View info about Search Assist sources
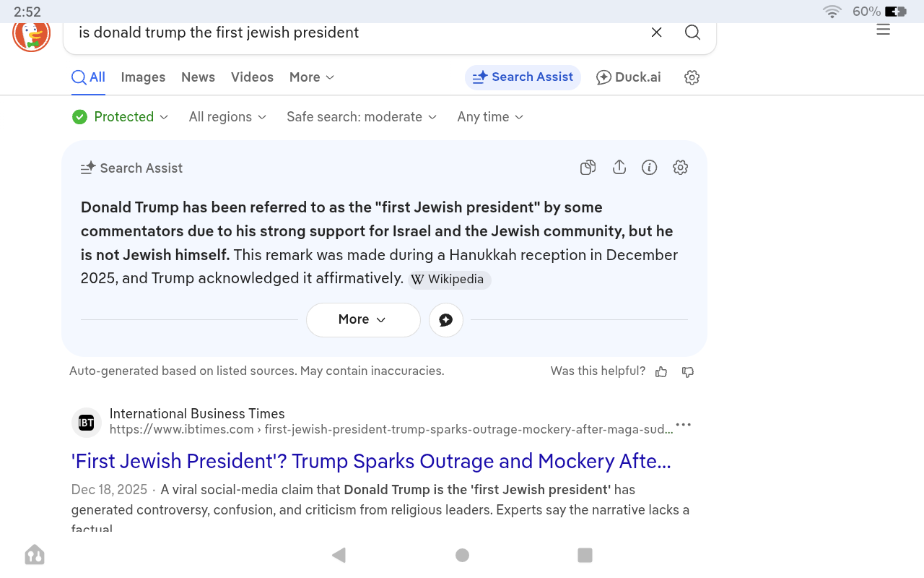The width and height of the screenshot is (924, 578). tap(649, 167)
